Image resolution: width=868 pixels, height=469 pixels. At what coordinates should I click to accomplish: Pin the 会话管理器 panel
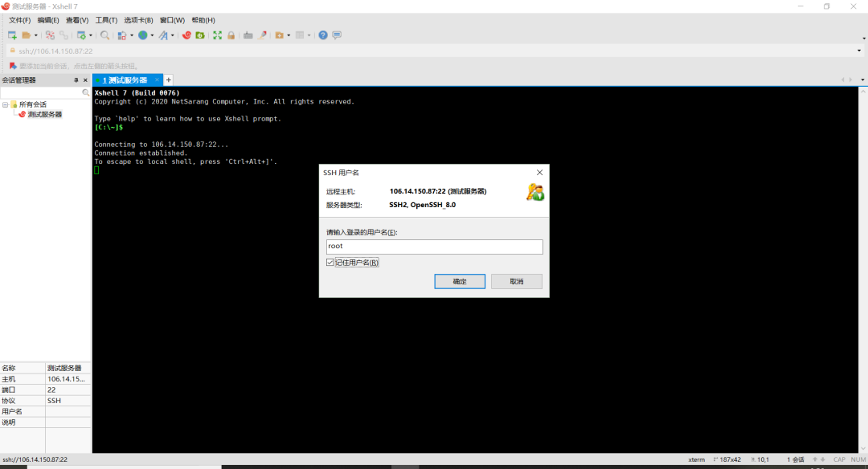76,80
